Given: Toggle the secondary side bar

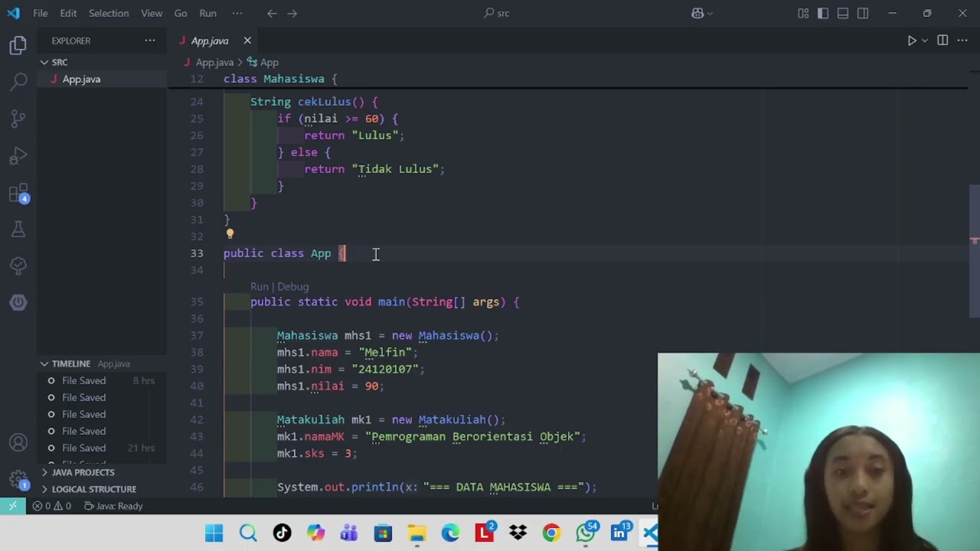Looking at the screenshot, I should pyautogui.click(x=863, y=13).
